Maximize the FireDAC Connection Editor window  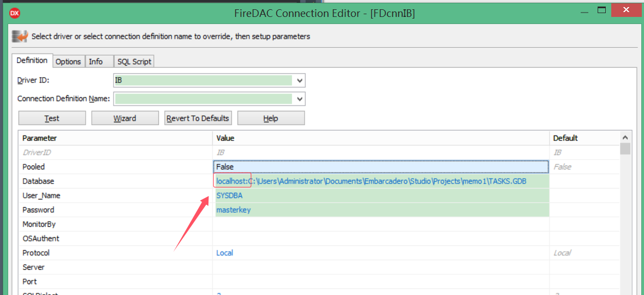pyautogui.click(x=601, y=10)
